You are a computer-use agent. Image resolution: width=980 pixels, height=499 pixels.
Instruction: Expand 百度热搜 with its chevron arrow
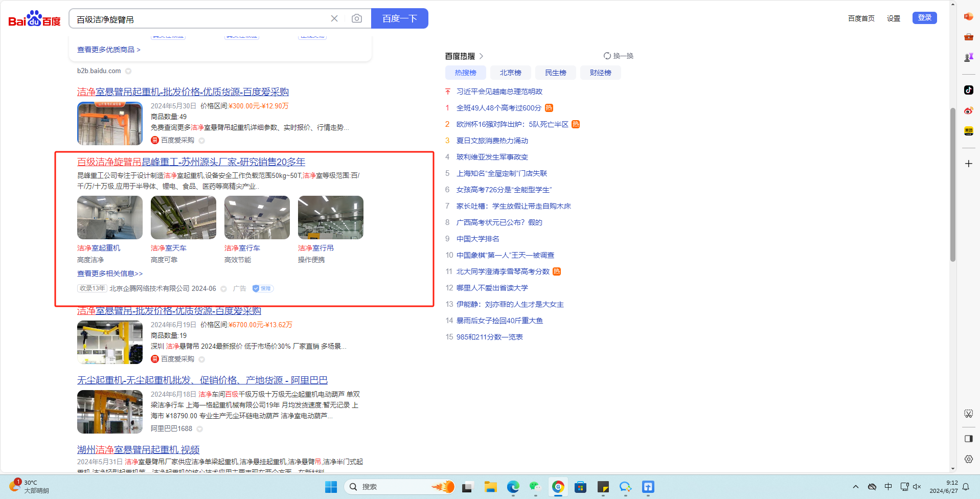(x=481, y=56)
